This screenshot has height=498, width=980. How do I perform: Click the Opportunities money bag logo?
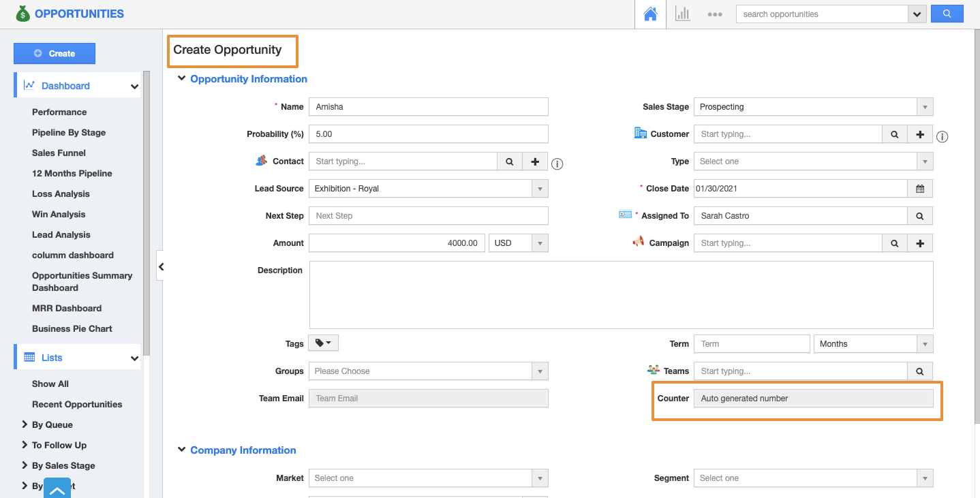[23, 14]
